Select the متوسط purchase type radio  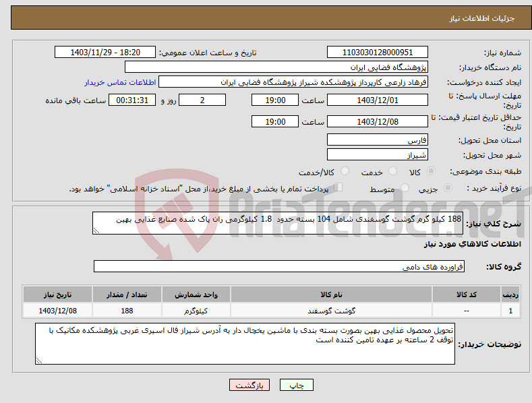tap(405, 188)
